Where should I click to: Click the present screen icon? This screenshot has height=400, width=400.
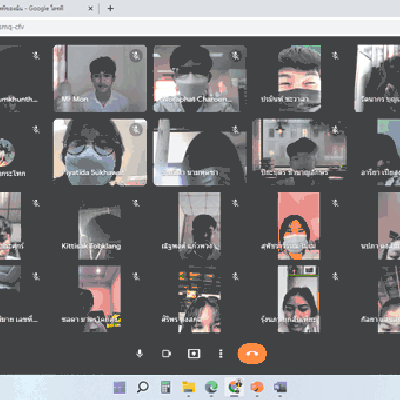tap(194, 353)
